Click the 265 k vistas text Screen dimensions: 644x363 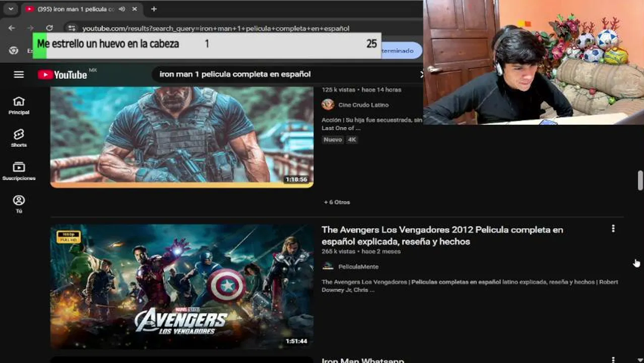(339, 252)
